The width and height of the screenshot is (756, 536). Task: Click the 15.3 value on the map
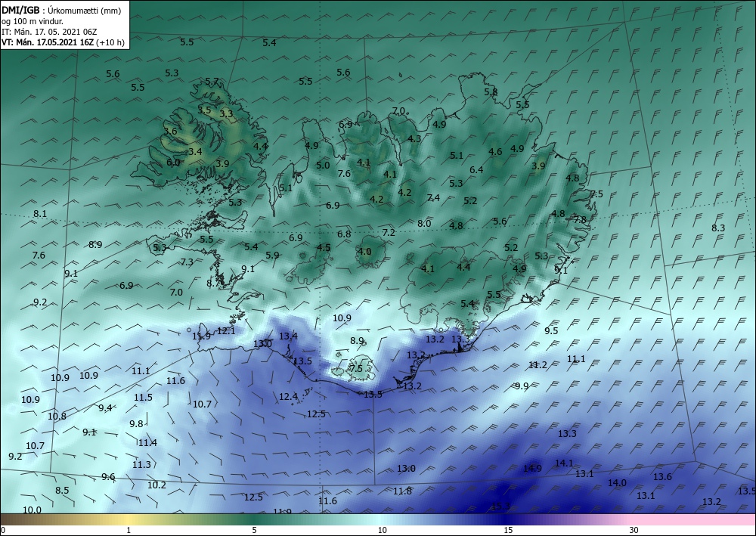click(x=500, y=506)
